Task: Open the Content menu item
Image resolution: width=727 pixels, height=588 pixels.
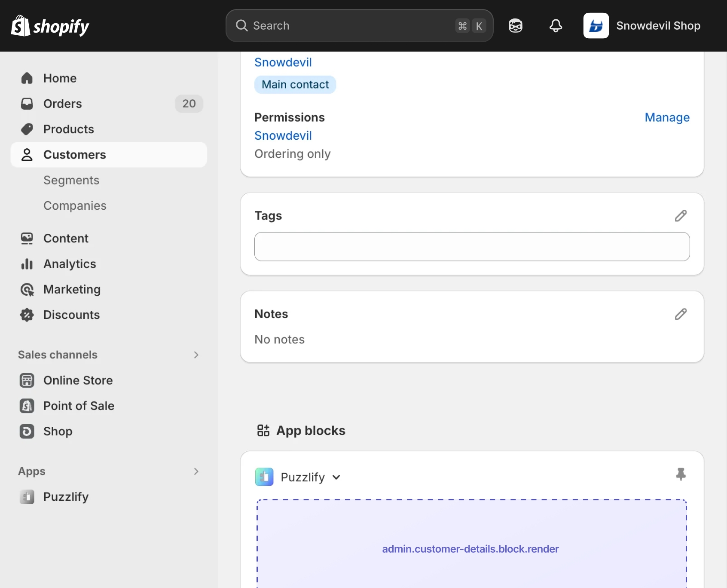Action: click(x=109, y=239)
